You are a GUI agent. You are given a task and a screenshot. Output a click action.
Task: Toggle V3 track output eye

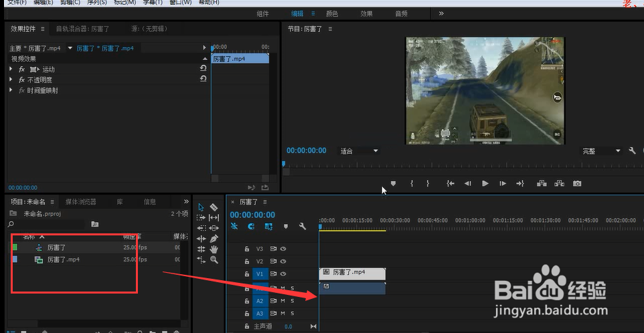pos(283,249)
